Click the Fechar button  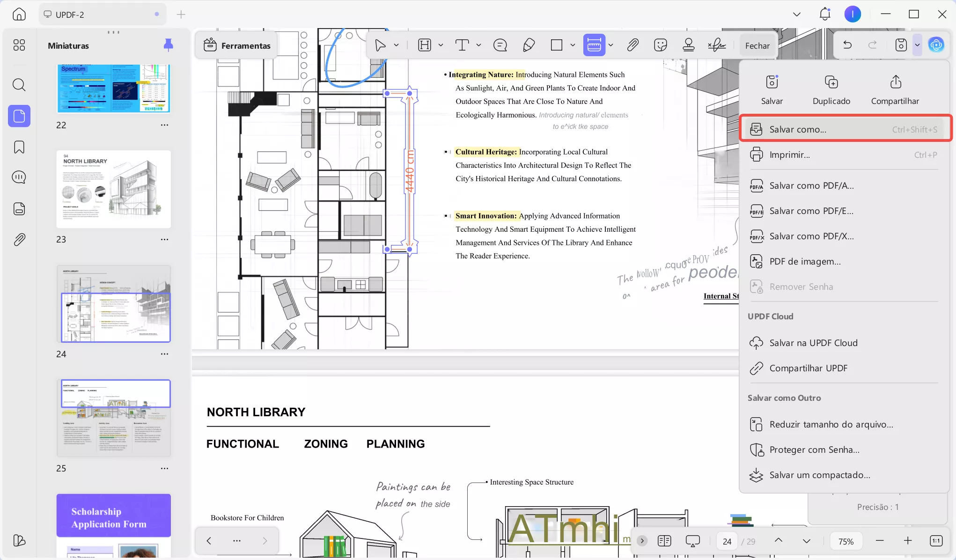coord(757,45)
